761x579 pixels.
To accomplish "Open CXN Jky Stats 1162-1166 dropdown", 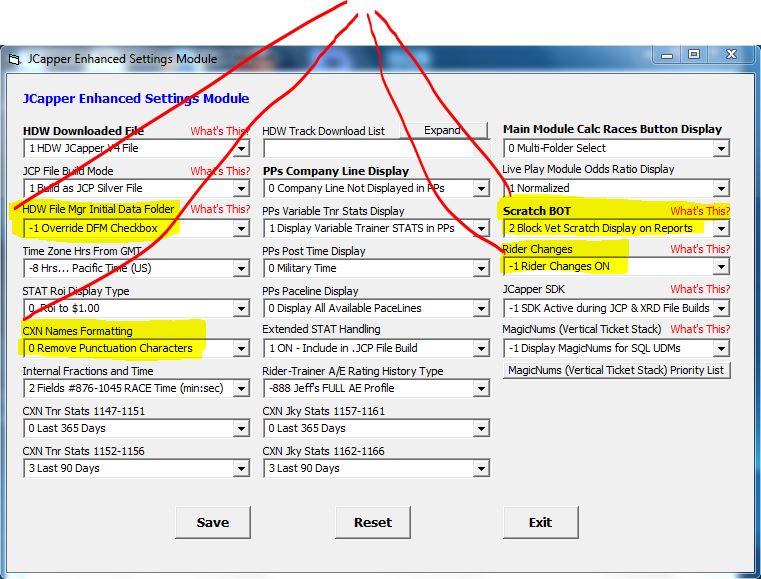I will tap(481, 468).
